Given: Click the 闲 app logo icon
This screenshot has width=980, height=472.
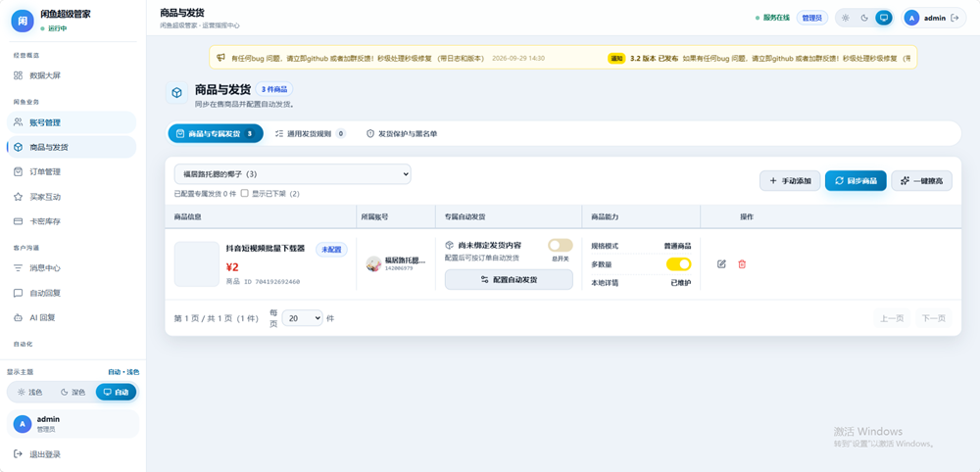Looking at the screenshot, I should pos(23,21).
